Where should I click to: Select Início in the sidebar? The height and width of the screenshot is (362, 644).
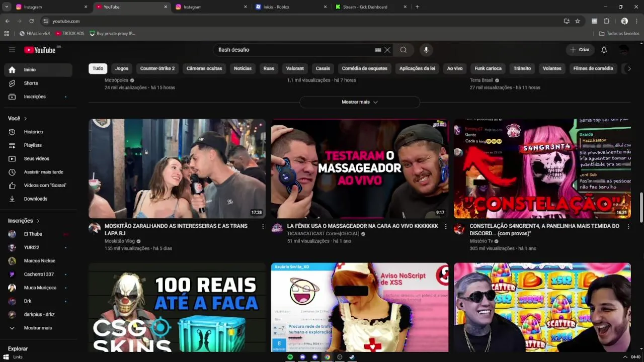click(x=38, y=70)
